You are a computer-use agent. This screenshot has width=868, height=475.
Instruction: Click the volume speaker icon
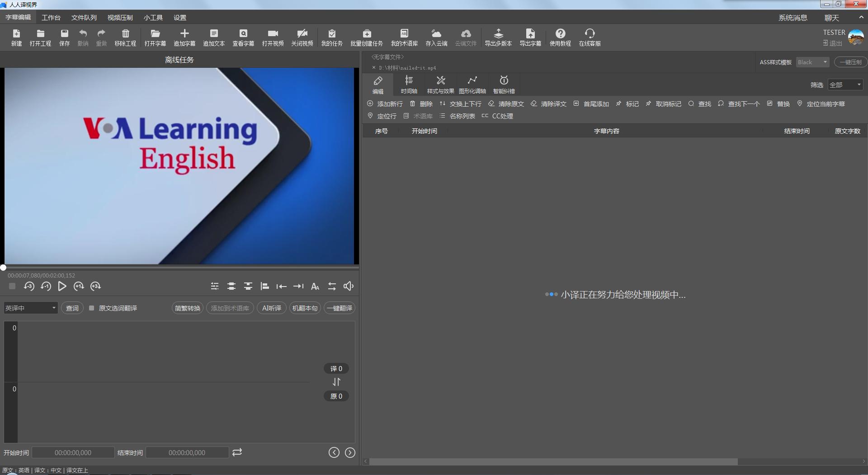(x=349, y=286)
